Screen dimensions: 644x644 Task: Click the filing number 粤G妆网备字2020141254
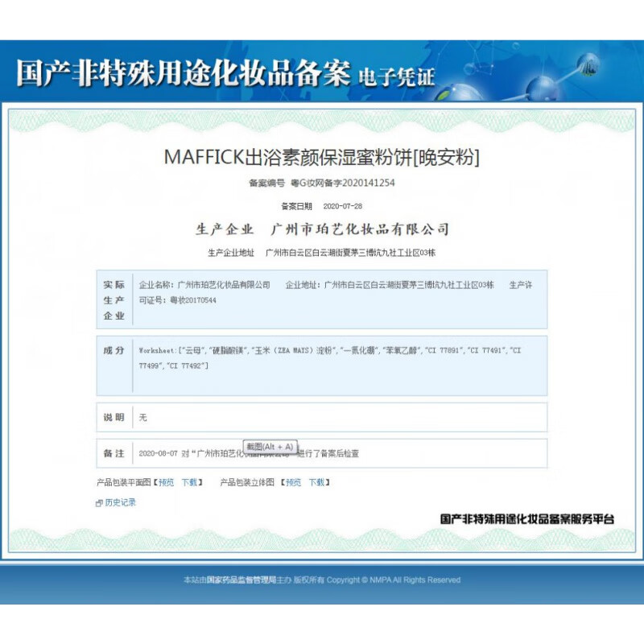click(343, 184)
